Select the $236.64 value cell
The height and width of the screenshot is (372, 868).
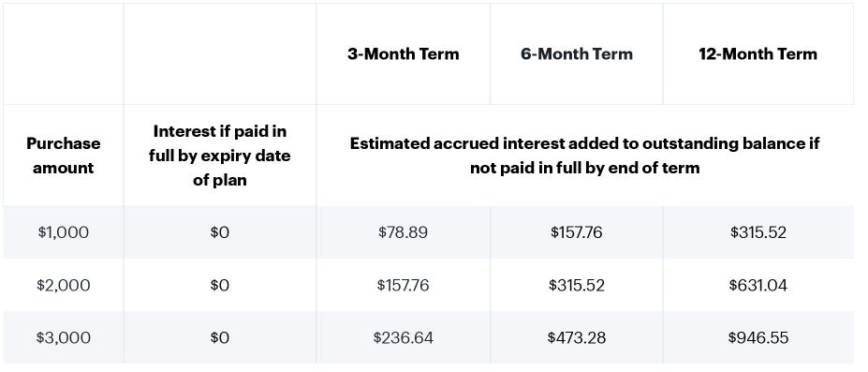click(403, 337)
